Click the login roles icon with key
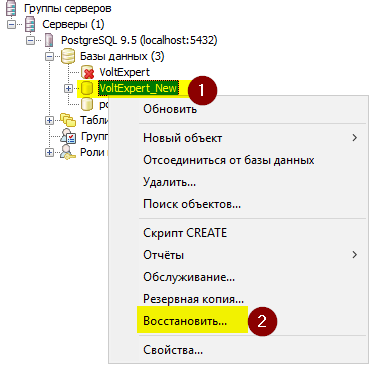This screenshot has height=368, width=376. click(68, 152)
